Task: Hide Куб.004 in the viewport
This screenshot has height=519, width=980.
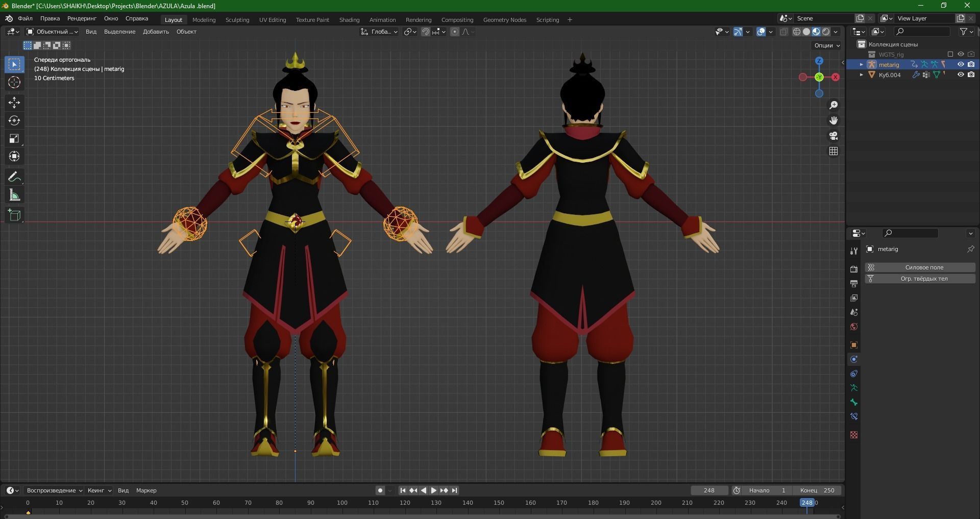Action: click(961, 75)
